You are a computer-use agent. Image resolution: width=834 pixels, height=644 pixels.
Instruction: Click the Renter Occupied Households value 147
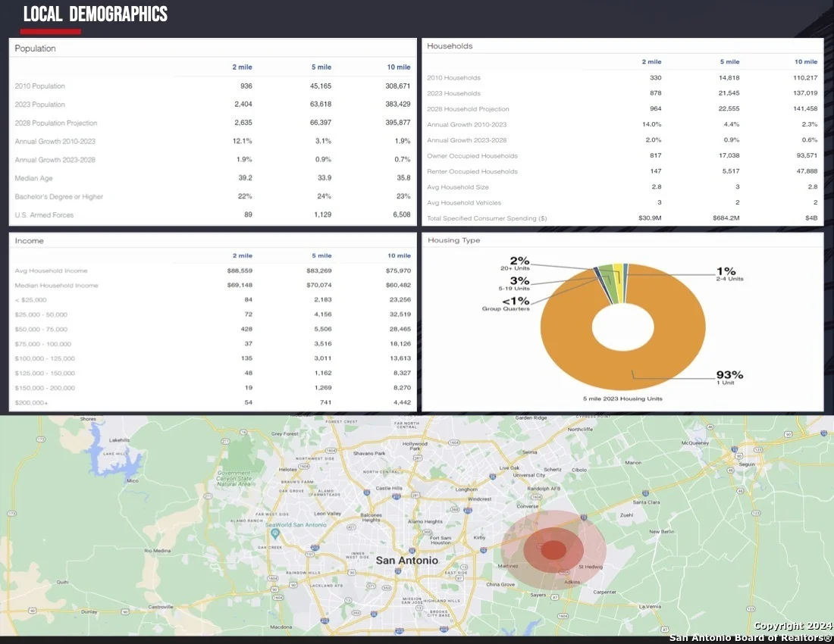coord(656,171)
